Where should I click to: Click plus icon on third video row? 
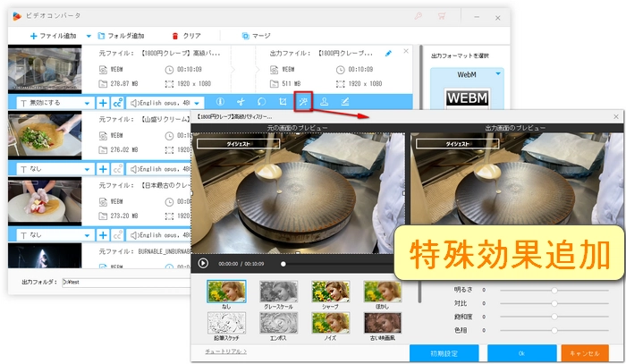(x=103, y=235)
